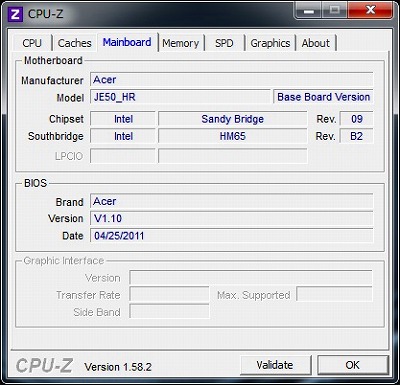Click the BIOS Version field V1.10

pos(231,219)
